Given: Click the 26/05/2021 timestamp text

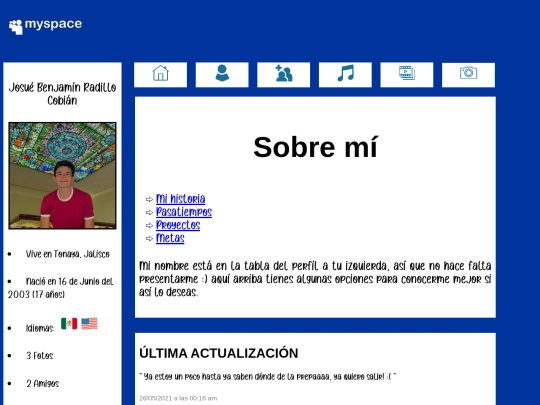Looking at the screenshot, I should pos(178,398).
